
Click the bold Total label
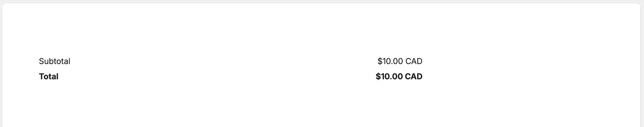pos(49,76)
